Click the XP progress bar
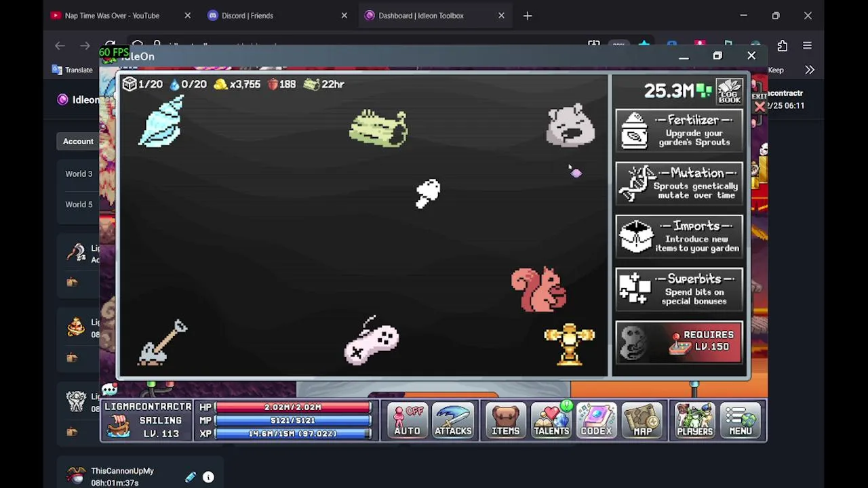Screen dimensions: 868x488 point(293,433)
